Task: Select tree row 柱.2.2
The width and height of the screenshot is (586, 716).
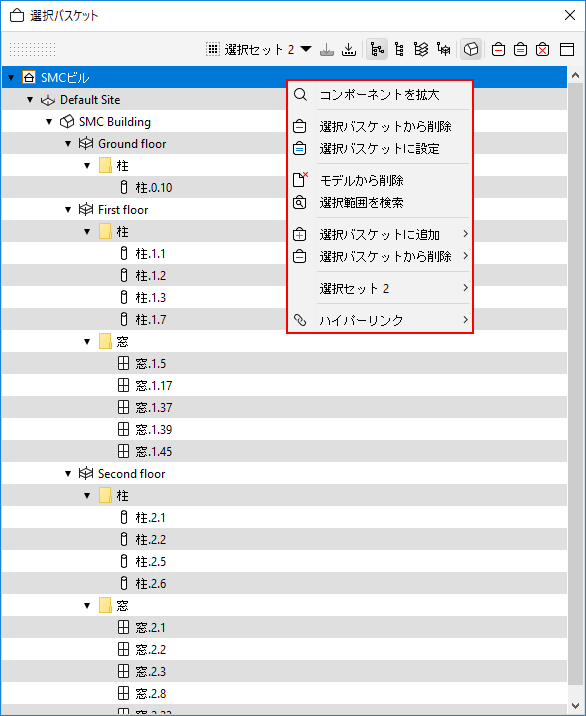Action: click(x=284, y=539)
